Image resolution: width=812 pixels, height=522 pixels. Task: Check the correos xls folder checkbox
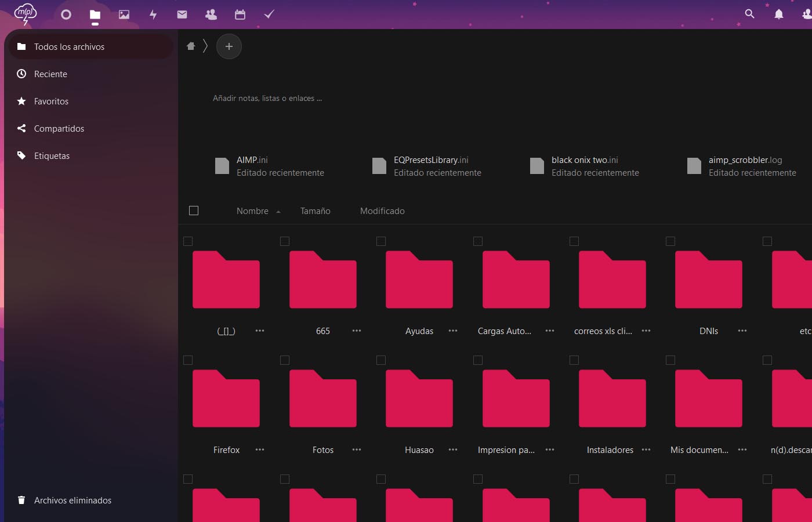[x=574, y=241]
